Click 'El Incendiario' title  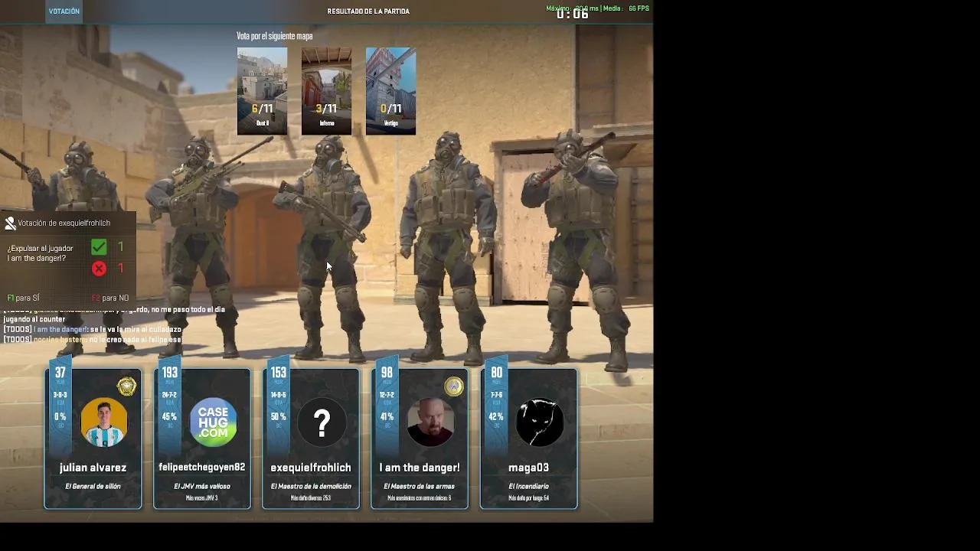coord(528,487)
